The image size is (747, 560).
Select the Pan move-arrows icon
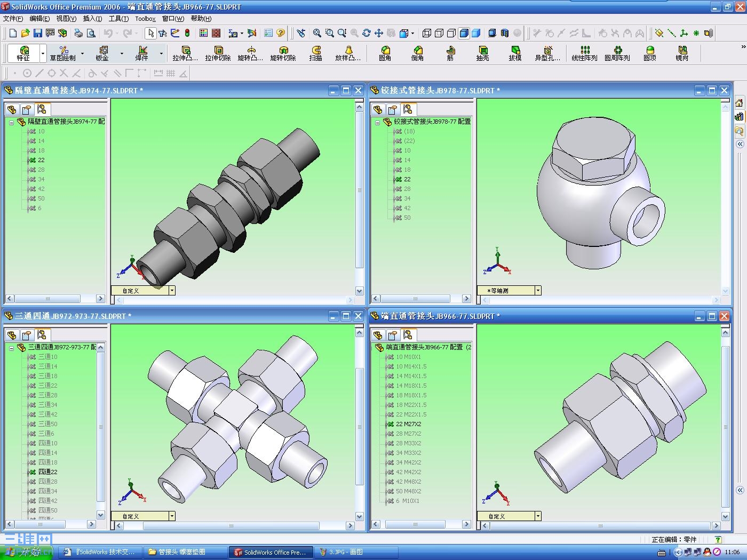coord(379,33)
